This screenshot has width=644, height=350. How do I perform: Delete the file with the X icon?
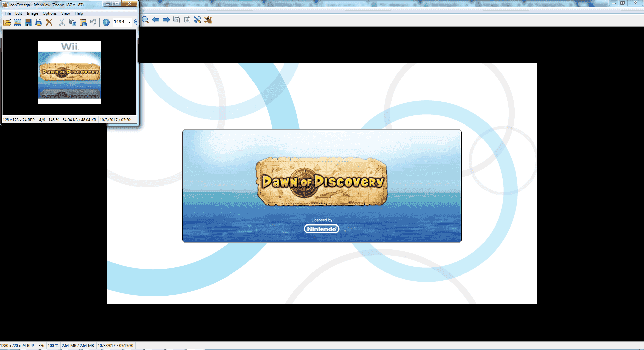[x=49, y=22]
